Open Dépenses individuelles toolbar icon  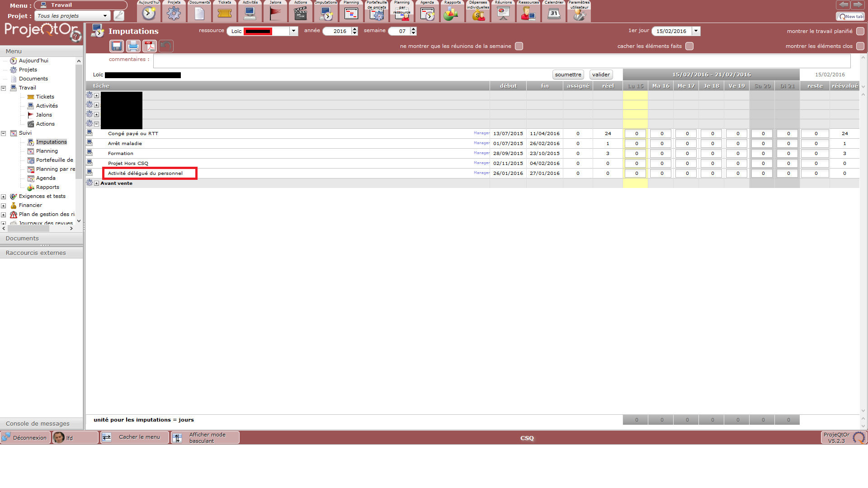point(478,15)
